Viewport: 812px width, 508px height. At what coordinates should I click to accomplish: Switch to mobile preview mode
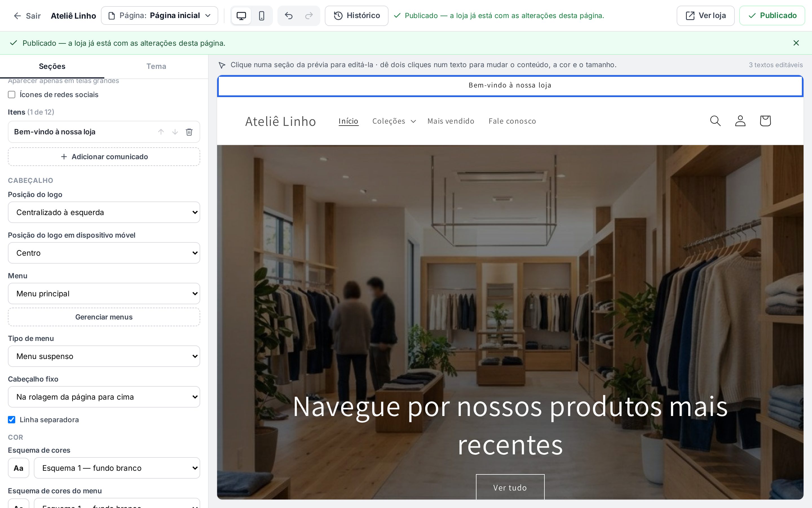[x=262, y=16]
